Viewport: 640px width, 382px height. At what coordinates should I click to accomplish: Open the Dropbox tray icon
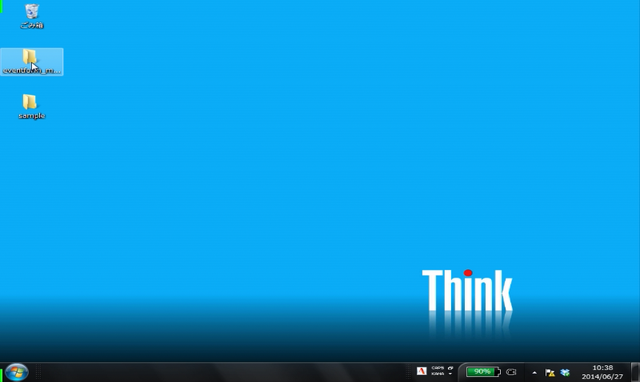click(x=565, y=372)
